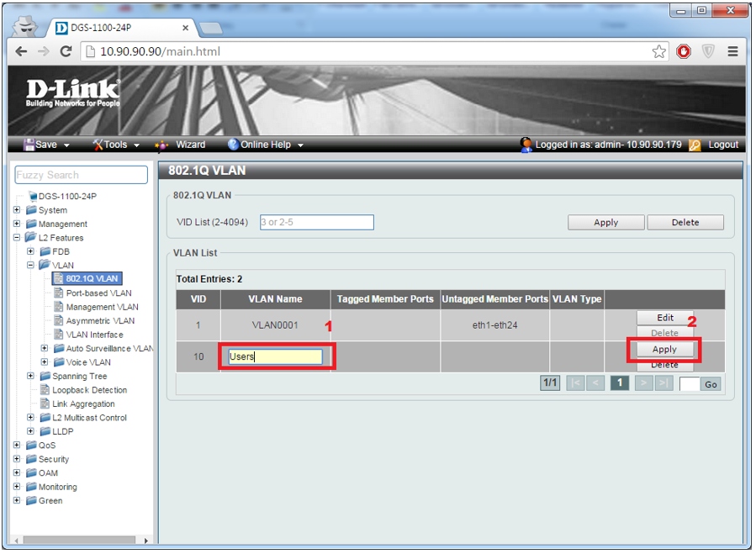Click the VID List input field
Viewport: 756px width, 554px height.
click(315, 223)
